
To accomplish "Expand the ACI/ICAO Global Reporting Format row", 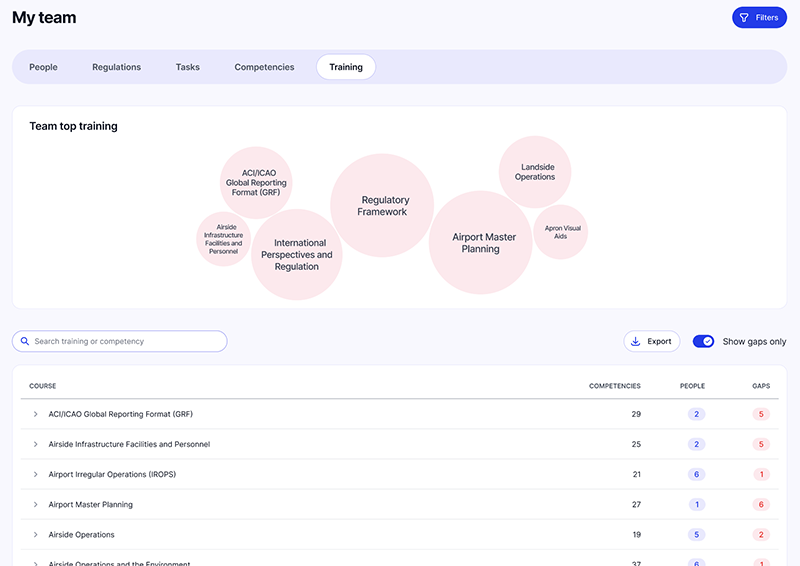I will point(35,414).
